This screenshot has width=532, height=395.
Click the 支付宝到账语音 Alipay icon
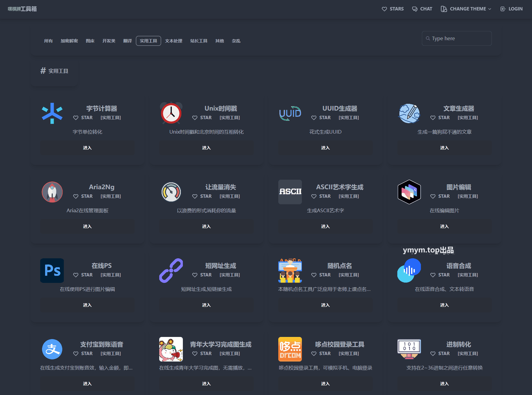(52, 349)
